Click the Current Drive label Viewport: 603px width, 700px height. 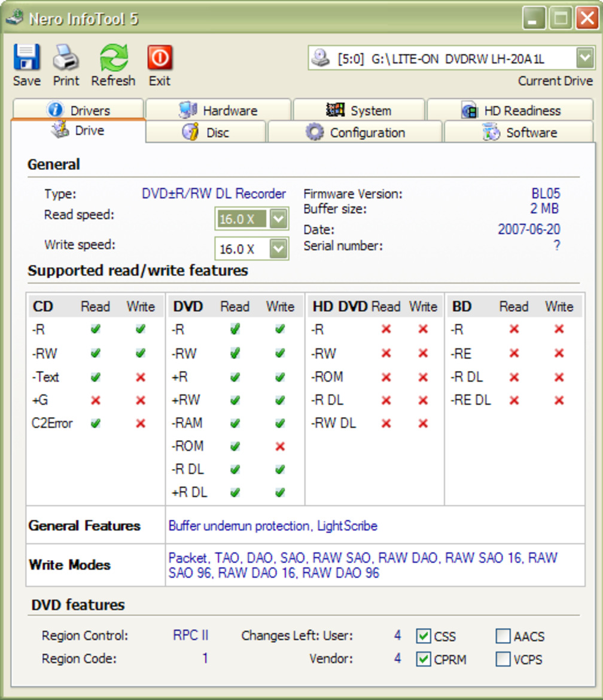(x=555, y=81)
